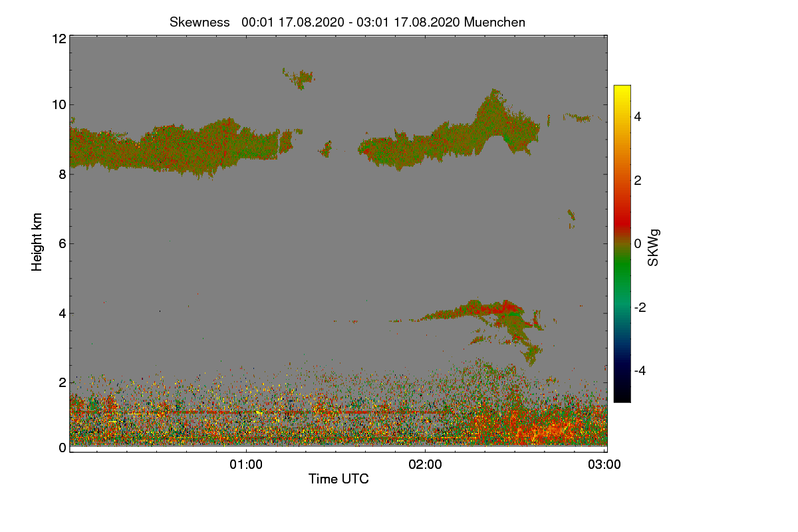Click the 01:00 time axis label

point(246,465)
